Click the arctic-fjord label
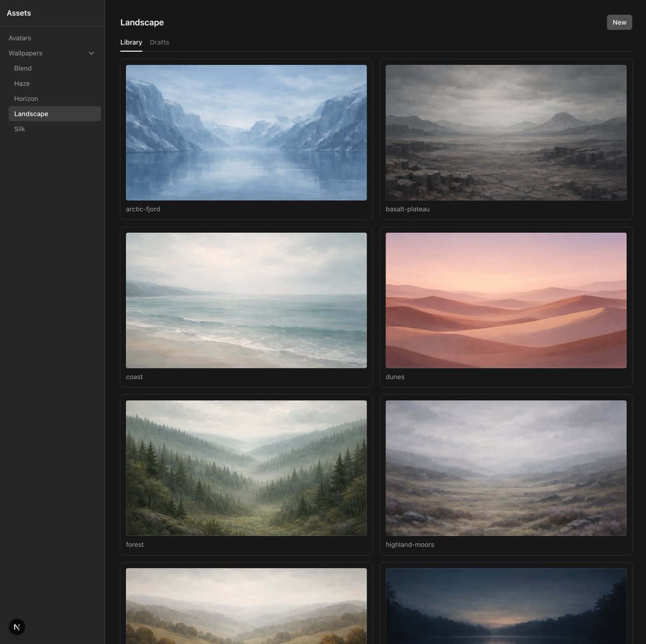The height and width of the screenshot is (644, 646). pyautogui.click(x=143, y=209)
